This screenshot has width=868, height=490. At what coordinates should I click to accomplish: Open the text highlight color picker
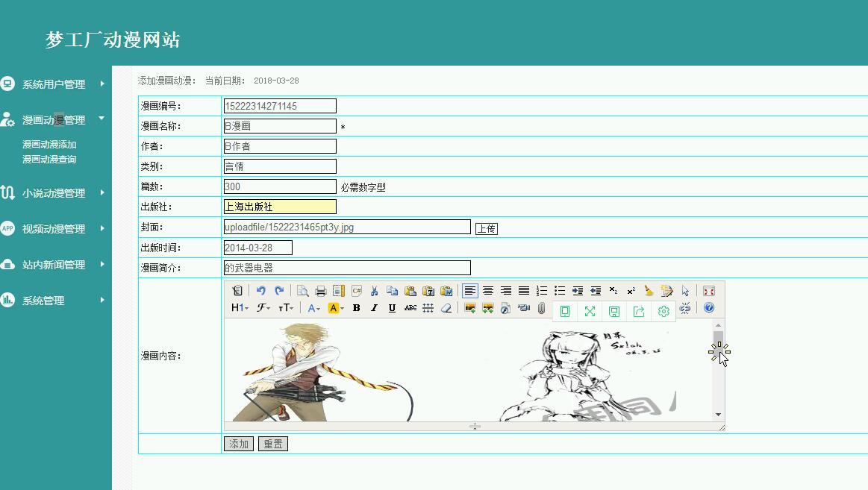click(x=336, y=308)
